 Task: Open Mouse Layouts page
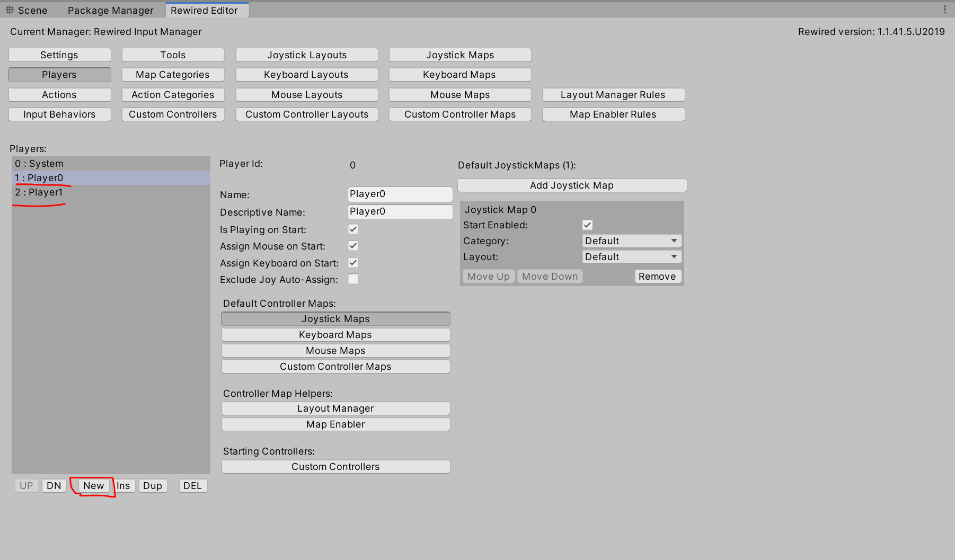(307, 95)
